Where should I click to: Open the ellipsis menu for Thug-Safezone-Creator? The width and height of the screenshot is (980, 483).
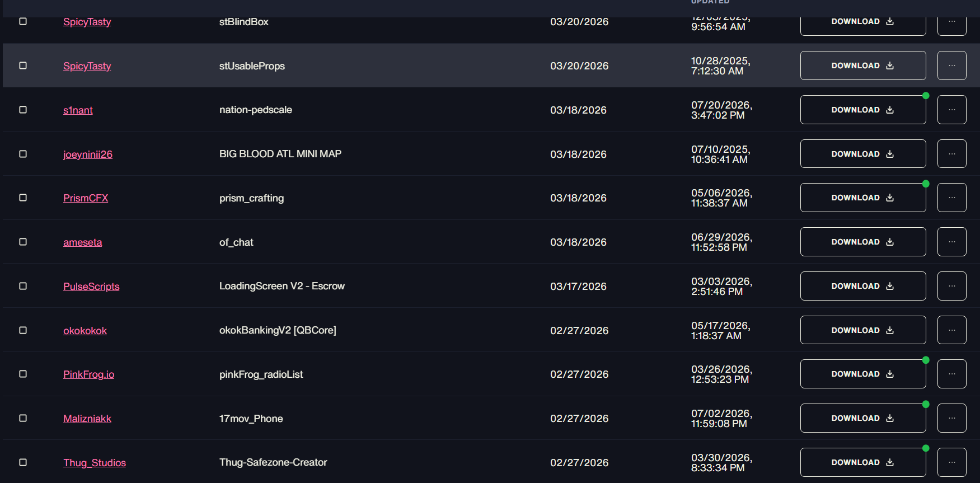click(951, 462)
